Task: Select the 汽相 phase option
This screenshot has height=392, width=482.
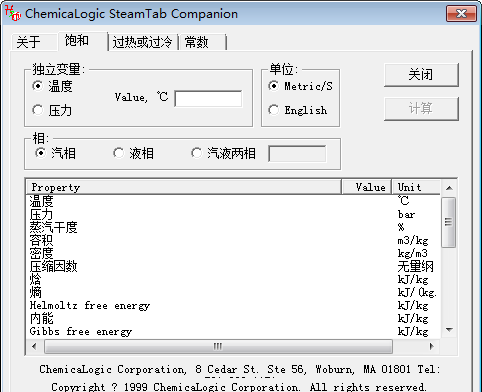Action: (x=55, y=154)
